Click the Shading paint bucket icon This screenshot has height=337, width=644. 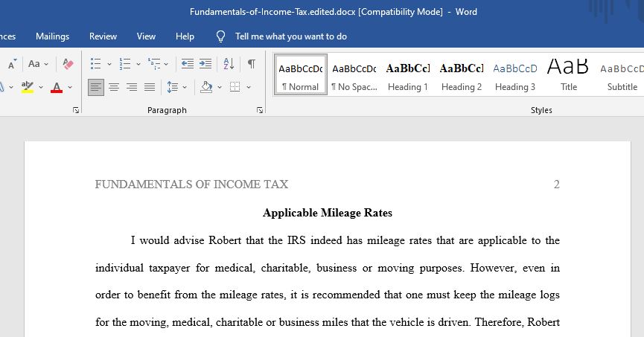coord(206,87)
